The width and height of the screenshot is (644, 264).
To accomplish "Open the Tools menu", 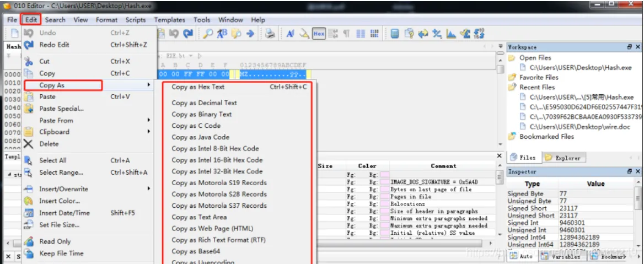I will coord(202,20).
